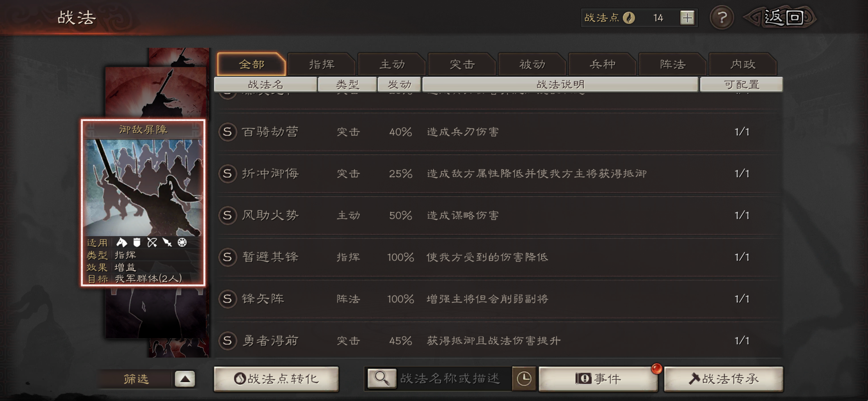Open the 战法传承 button

click(723, 379)
